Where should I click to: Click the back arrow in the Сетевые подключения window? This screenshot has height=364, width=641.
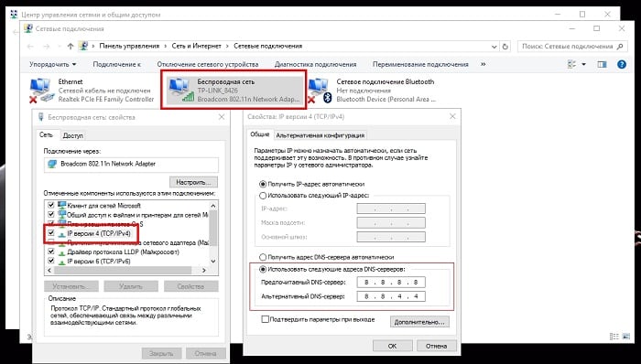coord(30,47)
